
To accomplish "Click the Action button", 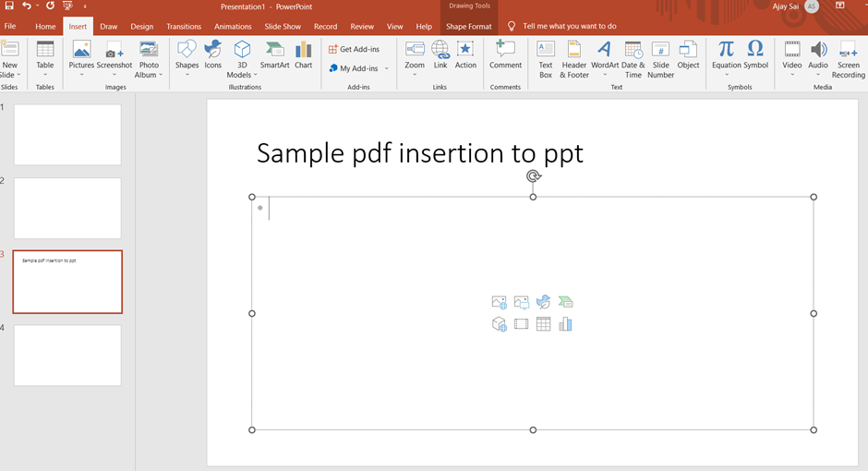I will [x=465, y=54].
